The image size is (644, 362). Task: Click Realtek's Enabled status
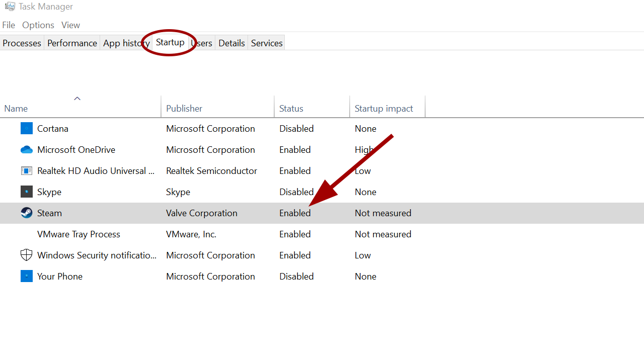click(295, 171)
